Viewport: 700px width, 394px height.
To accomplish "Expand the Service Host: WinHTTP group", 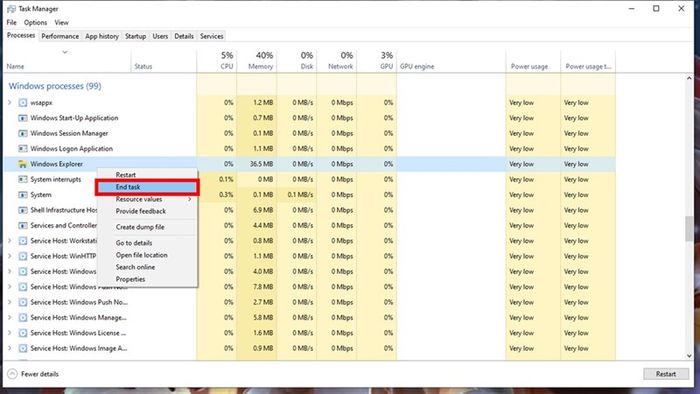I will (x=10, y=256).
